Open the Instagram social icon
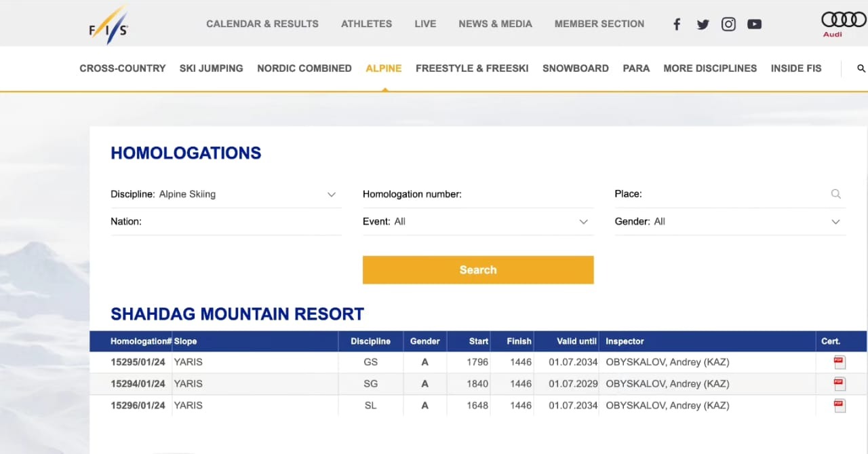Image resolution: width=868 pixels, height=454 pixels. (728, 24)
